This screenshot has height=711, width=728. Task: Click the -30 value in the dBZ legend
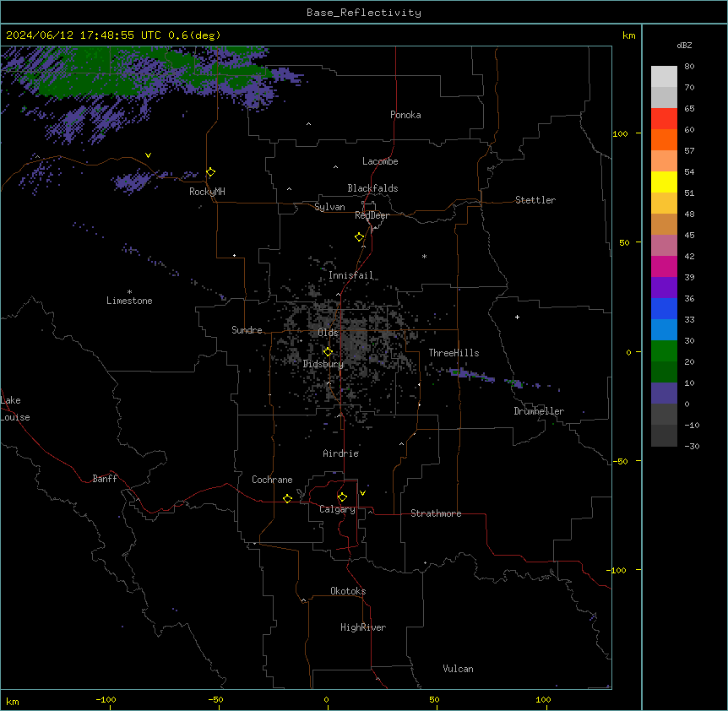pyautogui.click(x=692, y=446)
